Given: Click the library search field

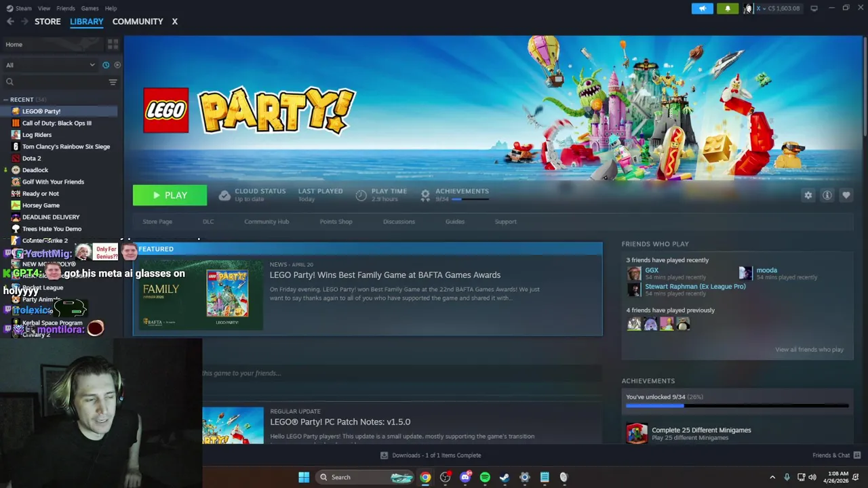Looking at the screenshot, I should tap(54, 82).
